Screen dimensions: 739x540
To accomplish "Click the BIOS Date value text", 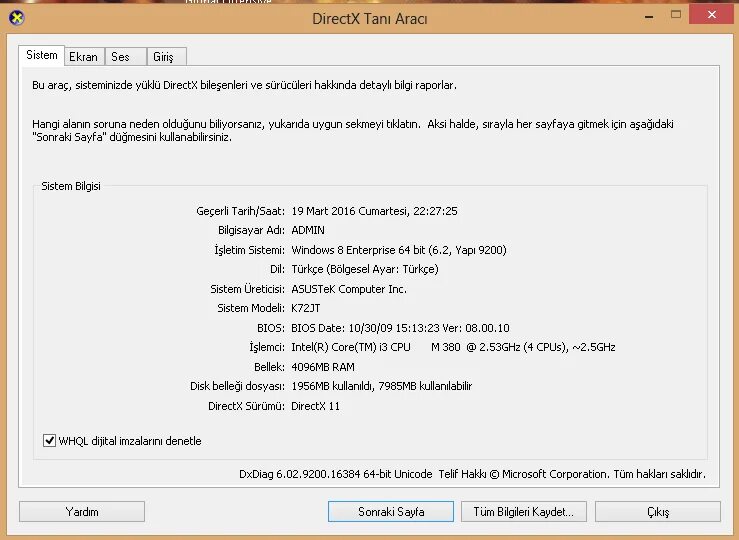I will point(400,328).
